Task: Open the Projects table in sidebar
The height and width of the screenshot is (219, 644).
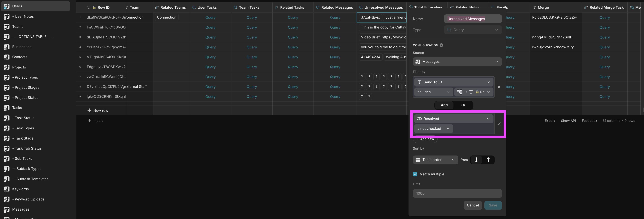Action: point(19,67)
